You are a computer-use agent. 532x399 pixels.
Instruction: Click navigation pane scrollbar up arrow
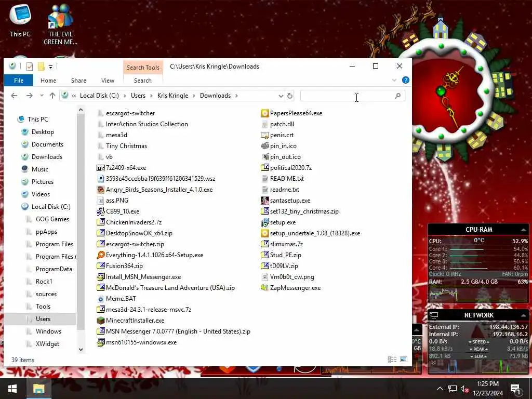(81, 110)
